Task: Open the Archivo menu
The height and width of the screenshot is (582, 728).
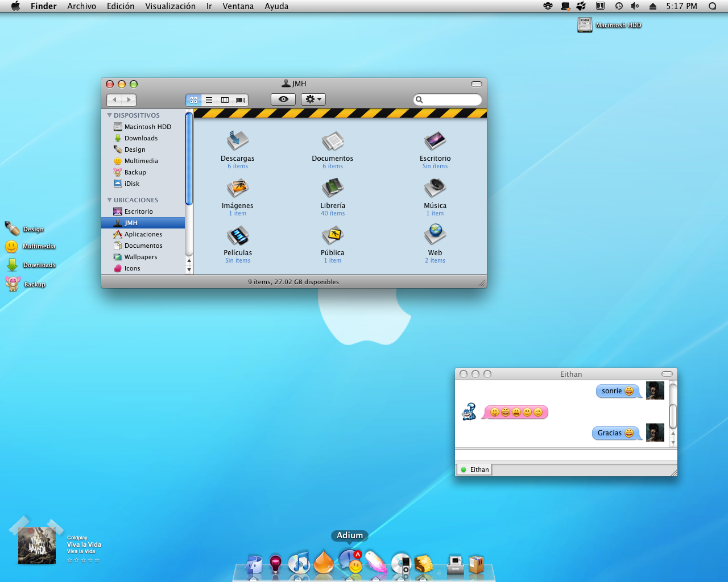Action: click(81, 6)
